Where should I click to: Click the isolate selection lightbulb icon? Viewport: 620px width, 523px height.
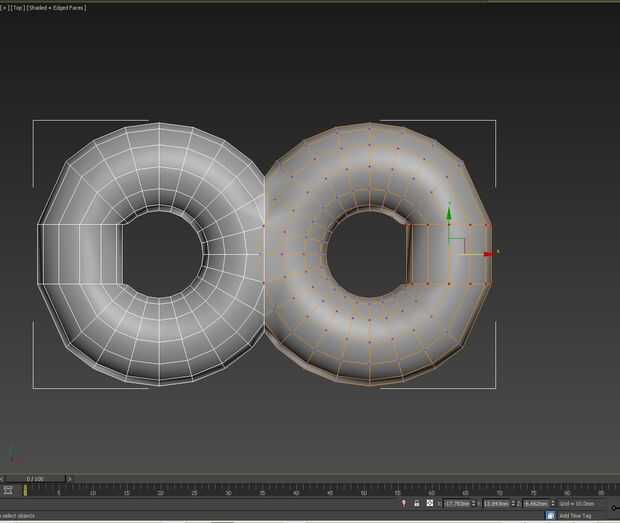[x=404, y=503]
